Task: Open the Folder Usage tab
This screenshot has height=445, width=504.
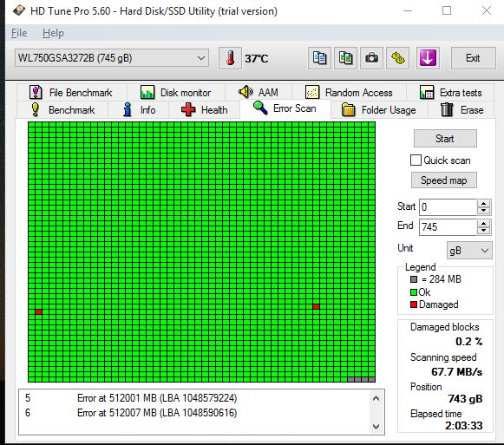Action: tap(379, 110)
